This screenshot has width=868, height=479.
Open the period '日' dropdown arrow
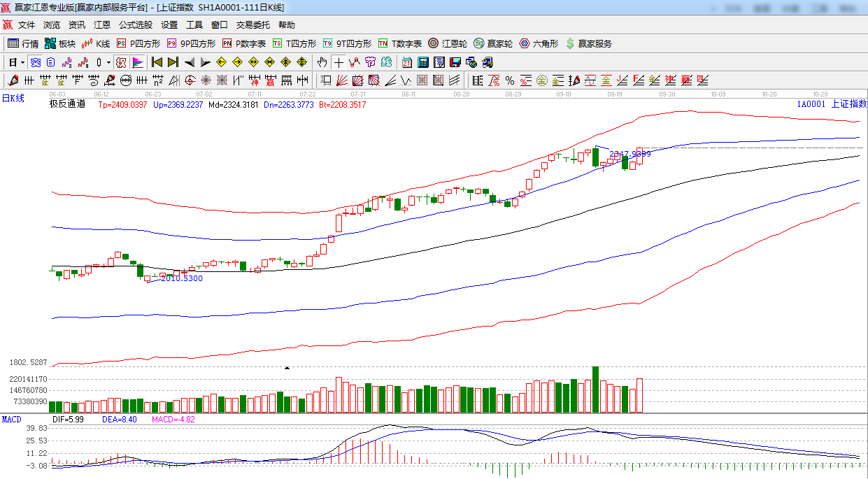point(22,62)
